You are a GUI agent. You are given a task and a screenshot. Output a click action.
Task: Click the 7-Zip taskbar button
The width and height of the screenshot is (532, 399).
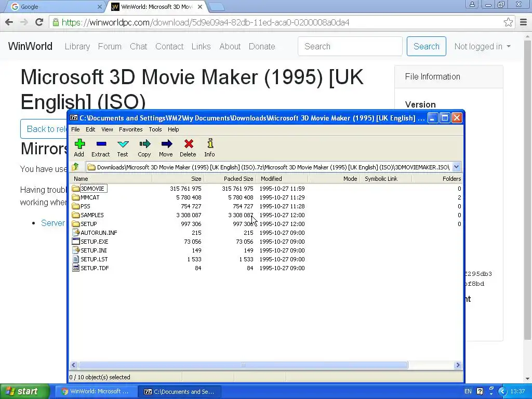(179, 392)
